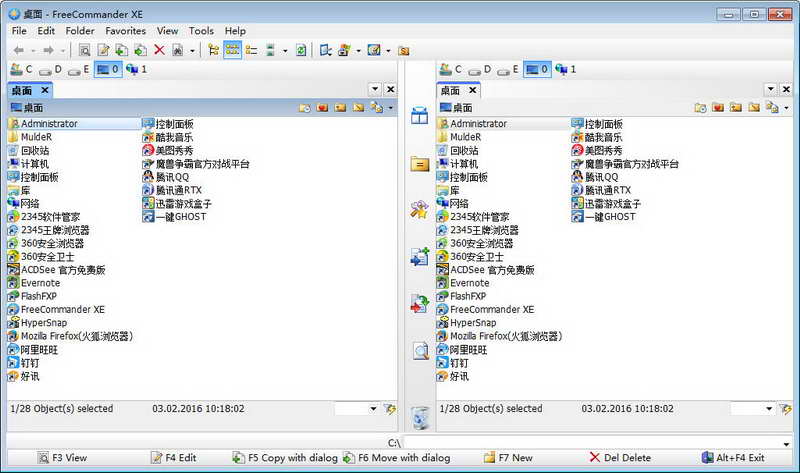Image resolution: width=800 pixels, height=473 pixels.
Task: Click the F7 New button
Action: (508, 458)
